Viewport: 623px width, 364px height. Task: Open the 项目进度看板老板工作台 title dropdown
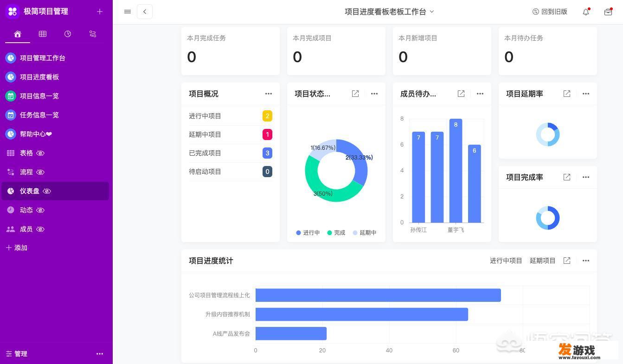pos(389,12)
